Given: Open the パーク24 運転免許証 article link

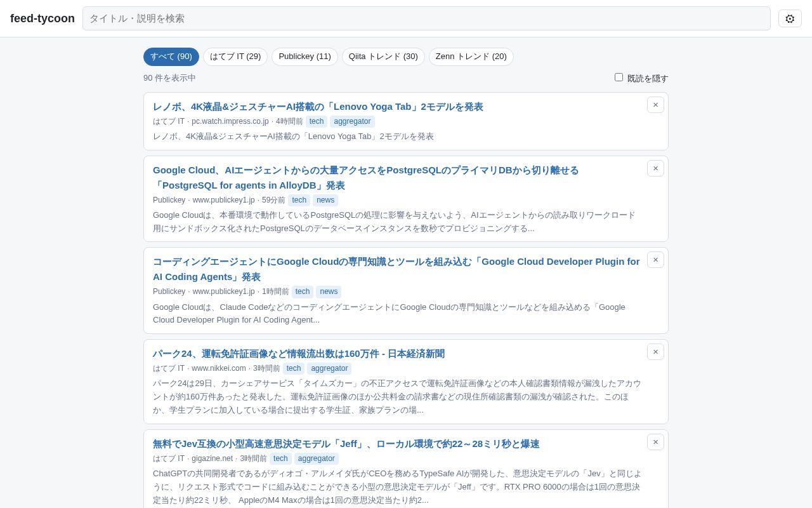Looking at the screenshot, I should [299, 354].
